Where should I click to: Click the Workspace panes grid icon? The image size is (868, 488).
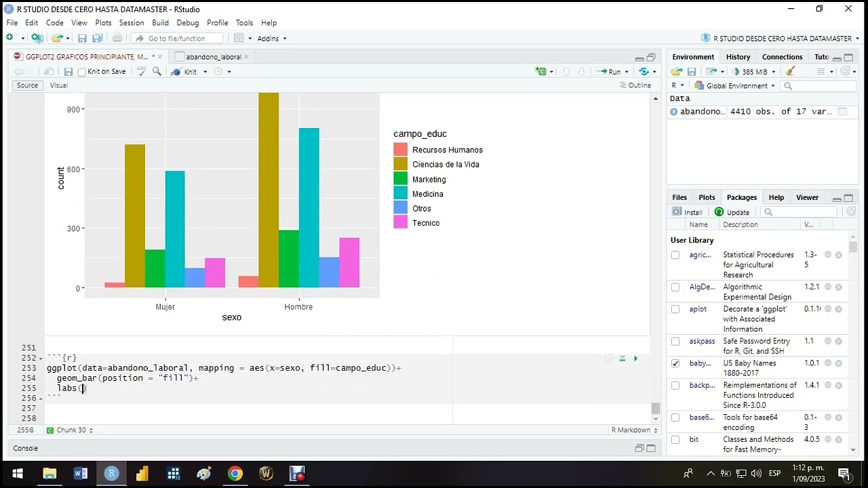point(239,39)
